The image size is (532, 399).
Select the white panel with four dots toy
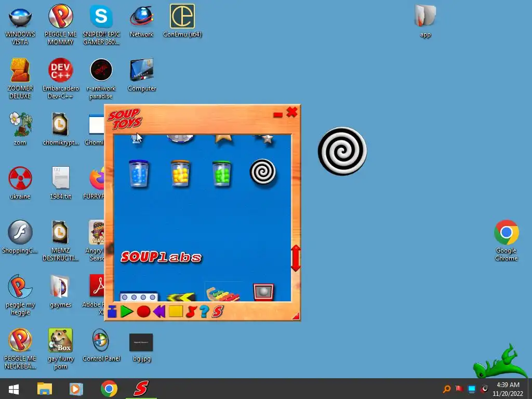(139, 297)
